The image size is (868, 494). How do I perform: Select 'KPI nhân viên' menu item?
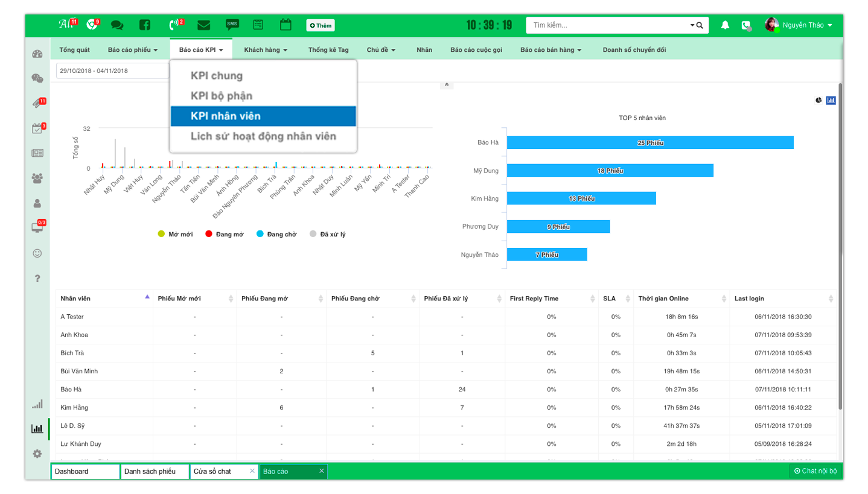coord(263,116)
